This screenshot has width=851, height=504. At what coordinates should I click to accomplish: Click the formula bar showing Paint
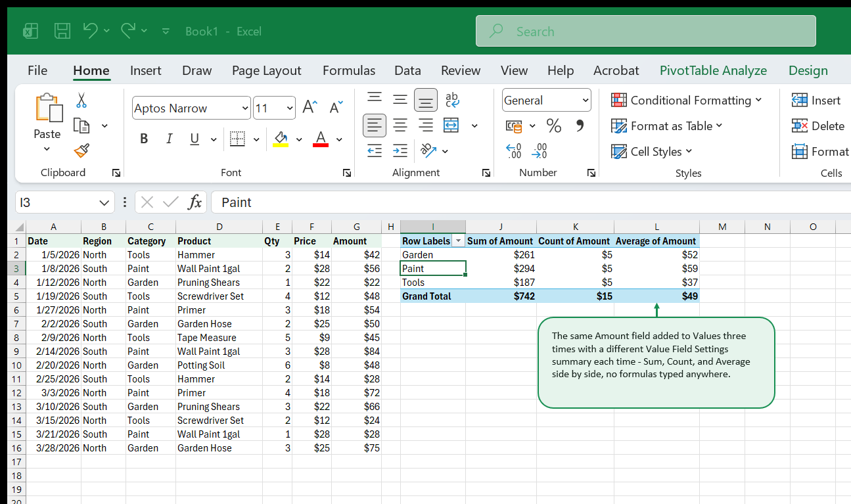click(x=531, y=202)
